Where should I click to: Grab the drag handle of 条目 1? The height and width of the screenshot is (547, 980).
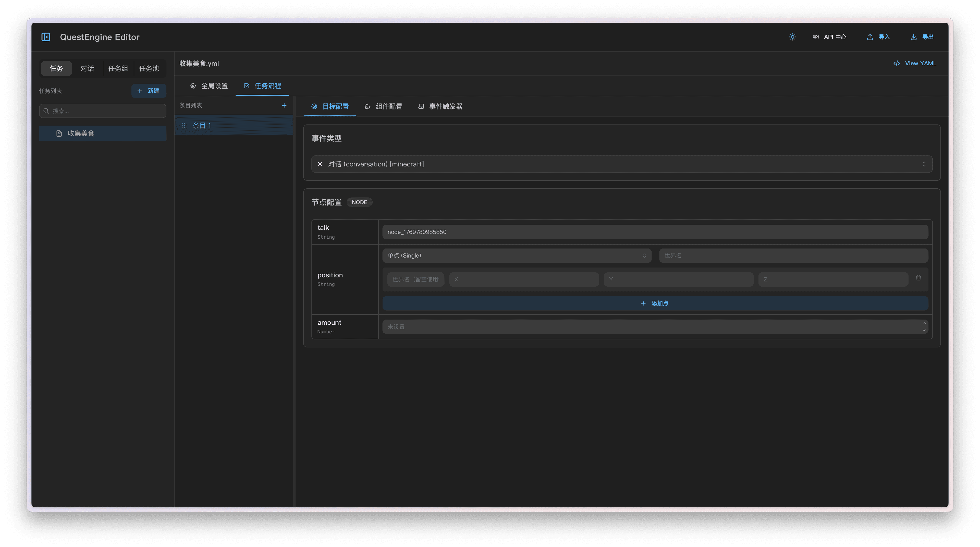(x=184, y=125)
